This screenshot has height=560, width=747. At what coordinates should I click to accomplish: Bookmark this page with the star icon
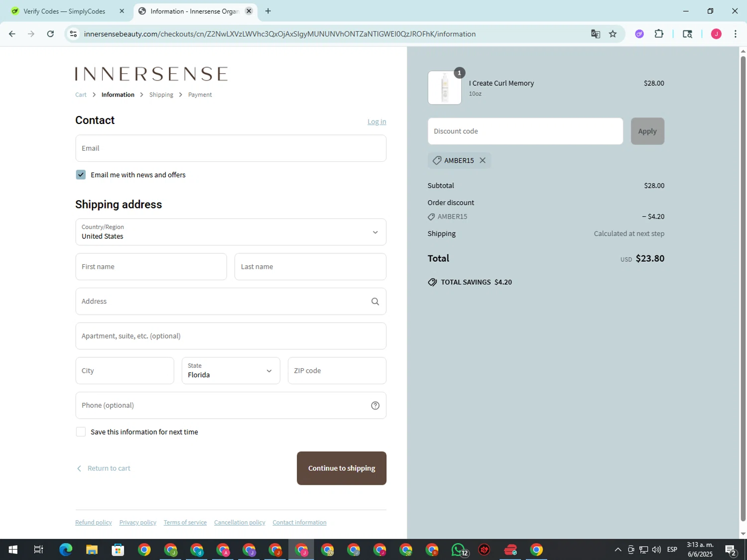(613, 34)
